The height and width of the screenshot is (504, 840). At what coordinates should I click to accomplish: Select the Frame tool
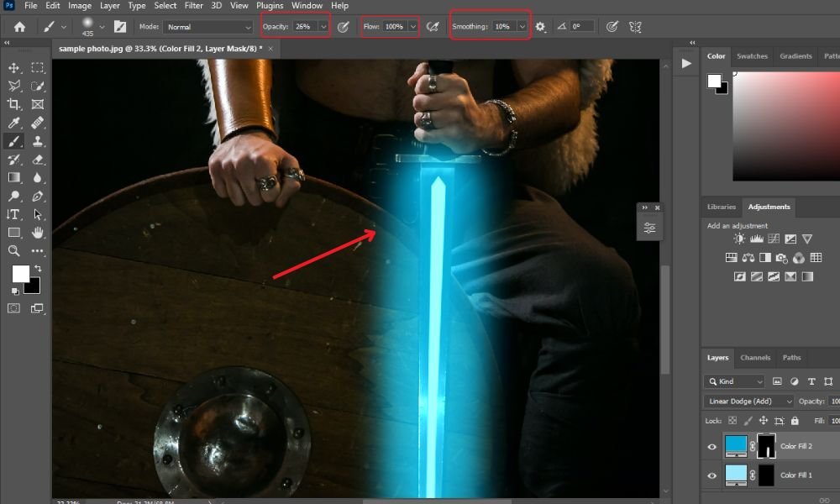(x=37, y=104)
